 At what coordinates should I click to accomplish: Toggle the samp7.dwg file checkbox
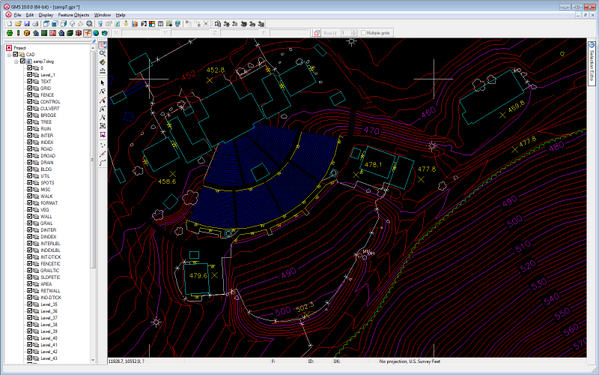point(23,61)
